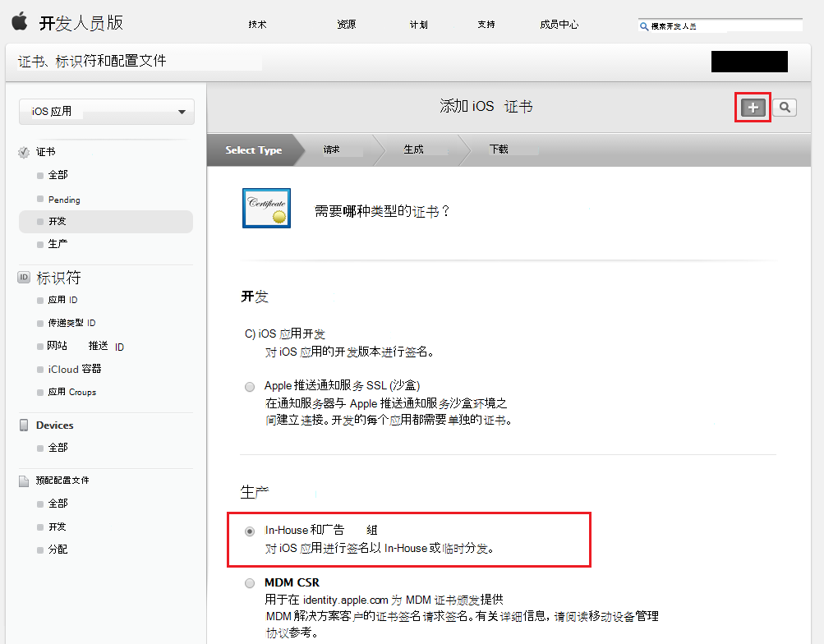The height and width of the screenshot is (644, 824).
Task: Open 全部 under Devices
Action: click(58, 448)
